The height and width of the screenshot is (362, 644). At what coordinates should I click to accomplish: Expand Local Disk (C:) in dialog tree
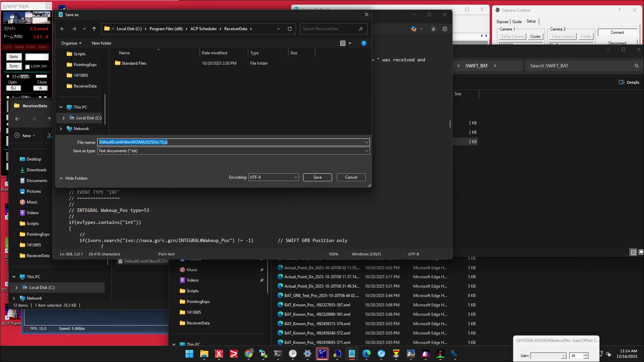pos(63,118)
